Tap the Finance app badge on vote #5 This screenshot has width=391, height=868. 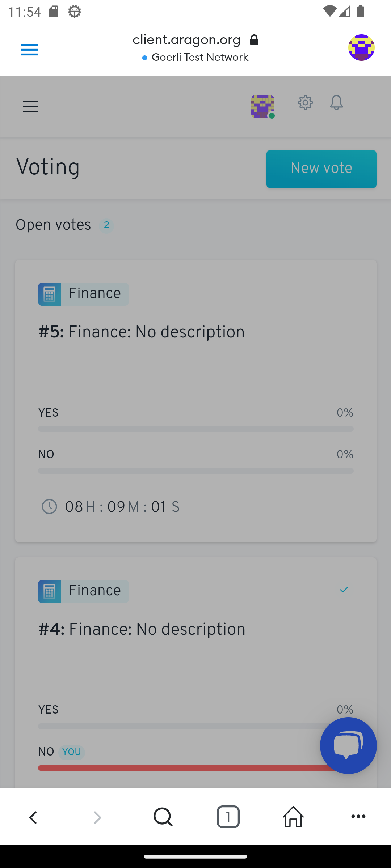[x=83, y=294]
